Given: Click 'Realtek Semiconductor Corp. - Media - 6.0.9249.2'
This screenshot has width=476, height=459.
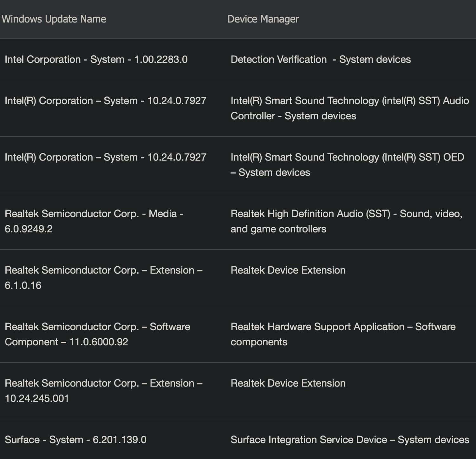Looking at the screenshot, I should [x=94, y=221].
